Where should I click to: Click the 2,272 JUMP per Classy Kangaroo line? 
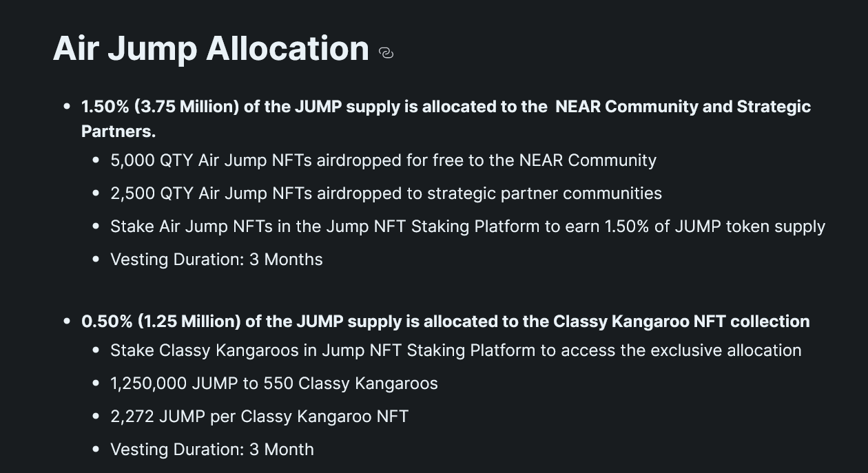[x=259, y=417]
